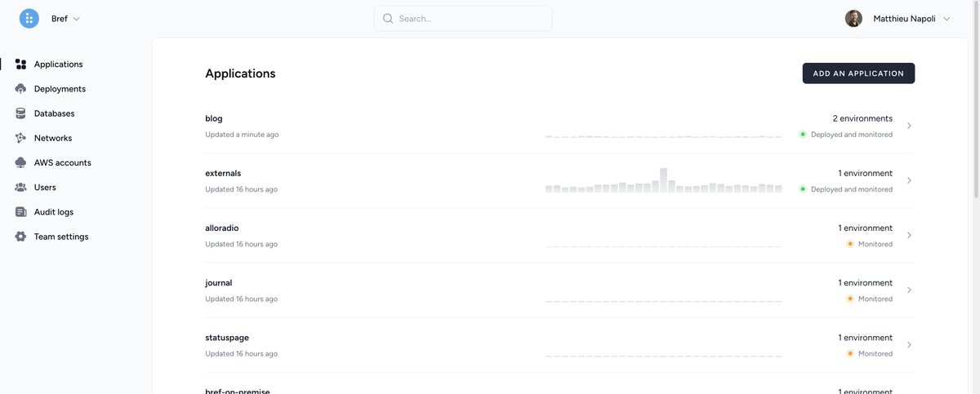The width and height of the screenshot is (980, 394).
Task: Go to Deployments in the sidebar
Action: click(60, 89)
